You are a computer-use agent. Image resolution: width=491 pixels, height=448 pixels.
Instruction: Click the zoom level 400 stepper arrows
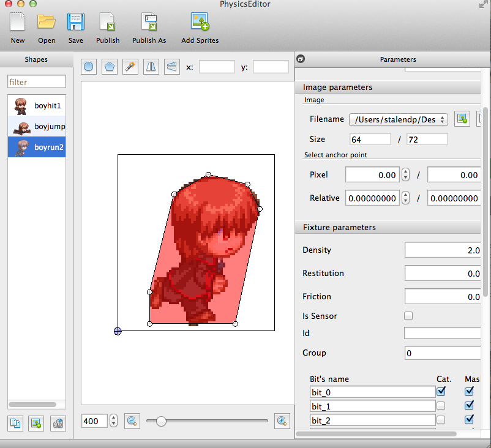(113, 420)
